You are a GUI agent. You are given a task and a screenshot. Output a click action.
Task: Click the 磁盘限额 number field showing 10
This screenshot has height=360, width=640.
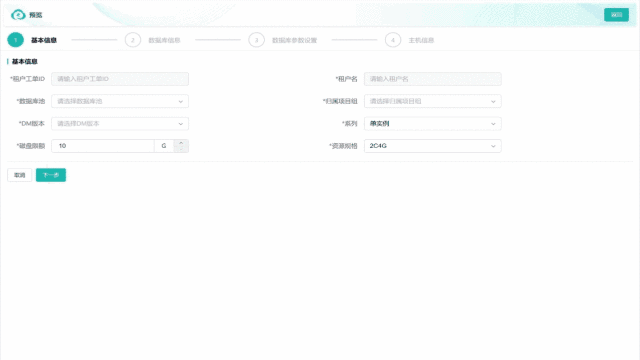tap(103, 146)
